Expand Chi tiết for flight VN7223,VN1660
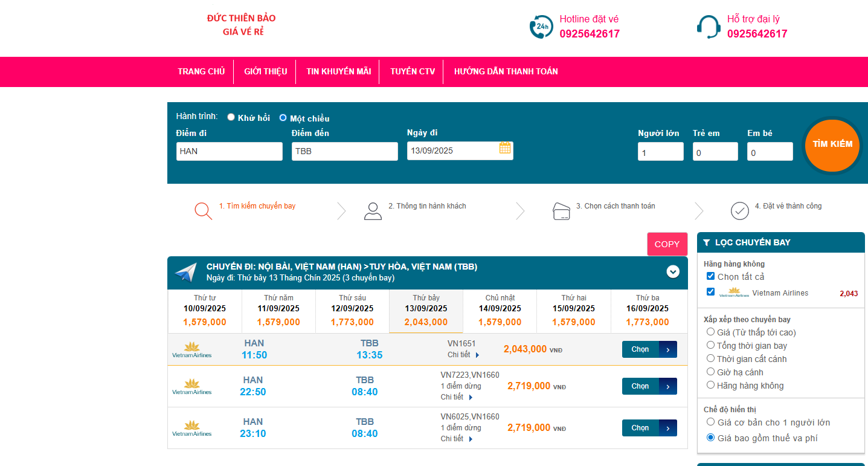 tap(457, 397)
